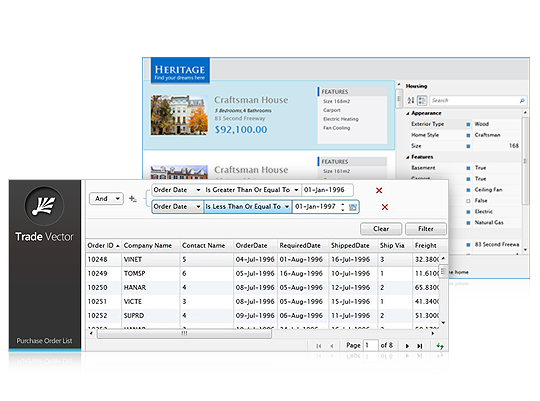The image size is (540, 401).
Task: Click alphabetical sort icon in Housing panel
Action: 411,100
